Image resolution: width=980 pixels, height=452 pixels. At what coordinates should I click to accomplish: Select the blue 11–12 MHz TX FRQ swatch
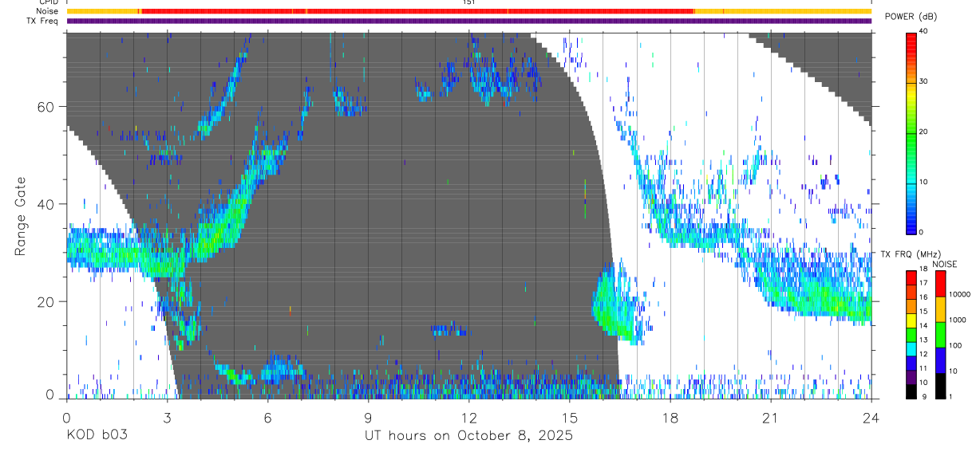[x=911, y=364]
